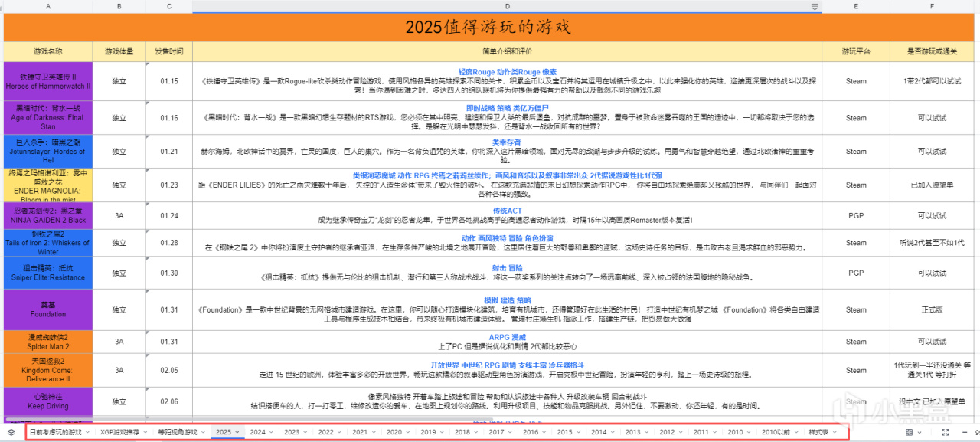This screenshot has height=442, width=980.
Task: Toggle the fullscreen icon in the status bar
Action: point(944,432)
